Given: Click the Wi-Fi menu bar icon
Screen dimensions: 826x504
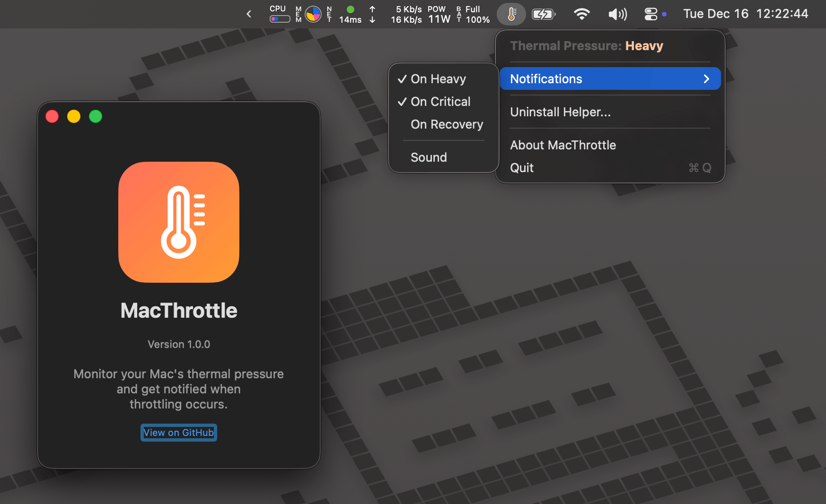Looking at the screenshot, I should [x=581, y=14].
